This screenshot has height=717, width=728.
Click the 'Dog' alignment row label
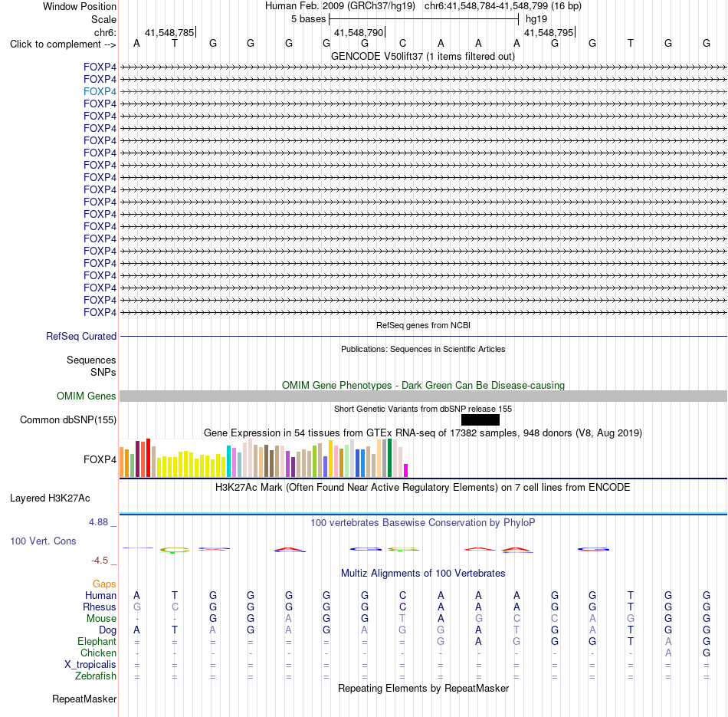(x=108, y=630)
